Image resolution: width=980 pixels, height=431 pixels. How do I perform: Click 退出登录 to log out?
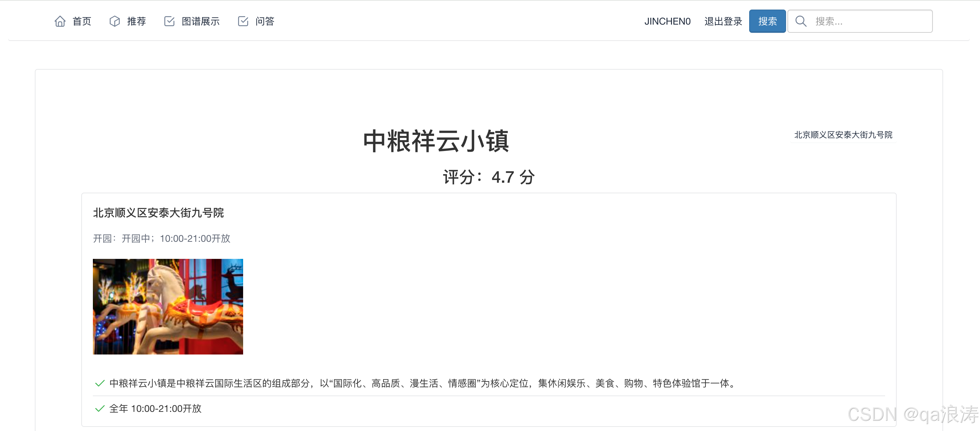click(723, 21)
